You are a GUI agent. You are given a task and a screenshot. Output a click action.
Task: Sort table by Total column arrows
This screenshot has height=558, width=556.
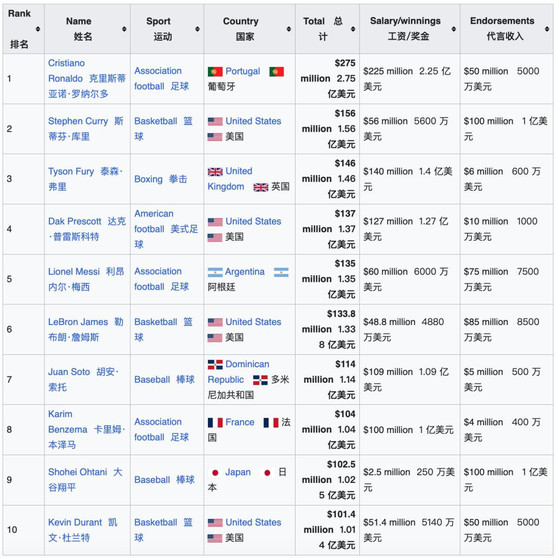coord(353,29)
